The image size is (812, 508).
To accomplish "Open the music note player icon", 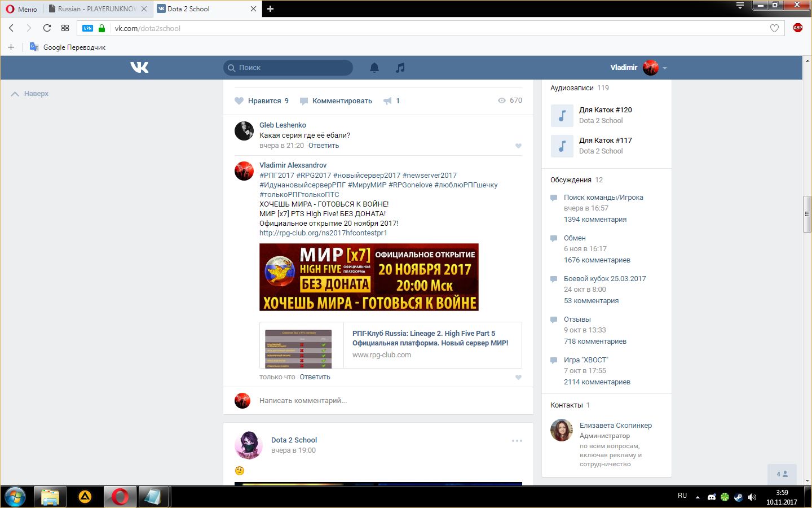I will pos(400,68).
